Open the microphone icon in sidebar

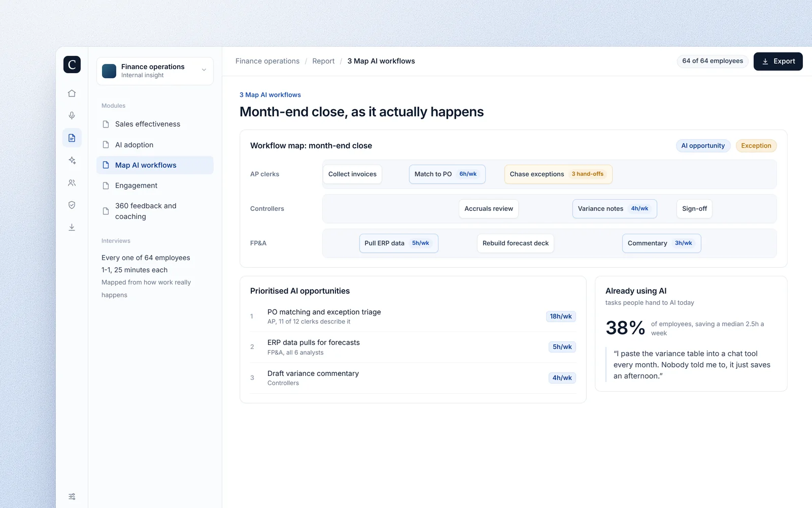[72, 116]
